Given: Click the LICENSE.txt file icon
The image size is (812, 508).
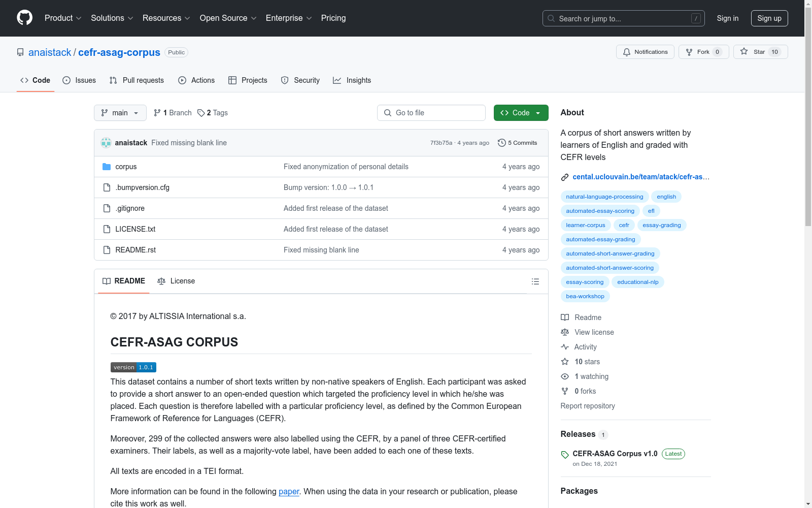Looking at the screenshot, I should point(107,229).
